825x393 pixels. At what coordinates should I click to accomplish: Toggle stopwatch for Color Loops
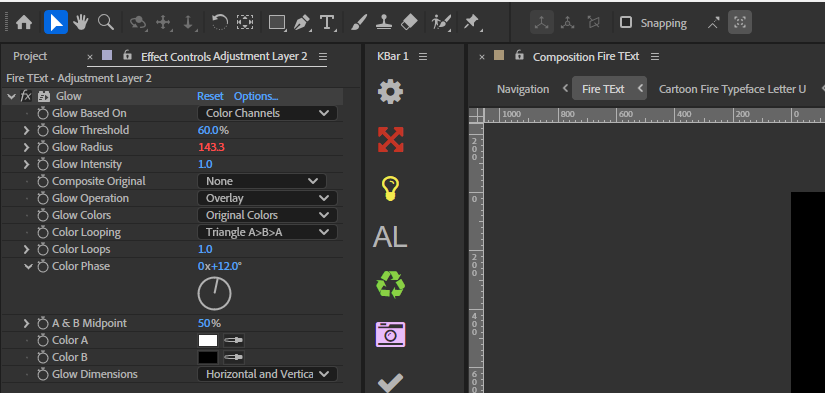pyautogui.click(x=43, y=249)
